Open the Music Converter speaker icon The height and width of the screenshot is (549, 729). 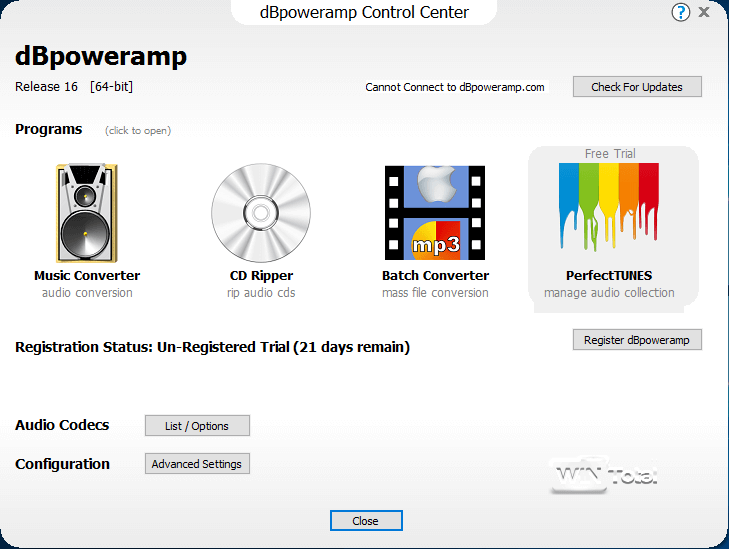pos(86,213)
